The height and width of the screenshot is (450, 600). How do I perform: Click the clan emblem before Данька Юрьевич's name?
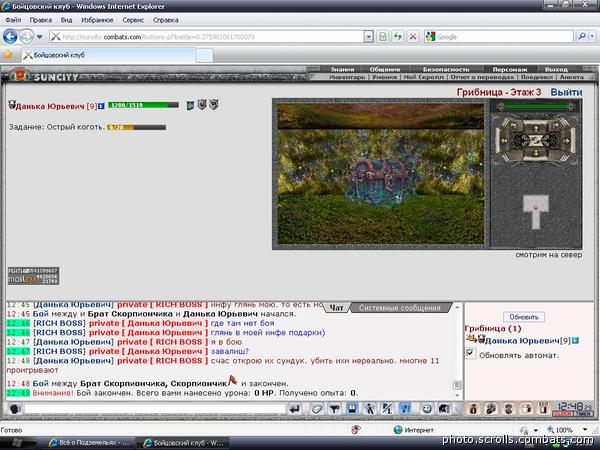click(12, 105)
